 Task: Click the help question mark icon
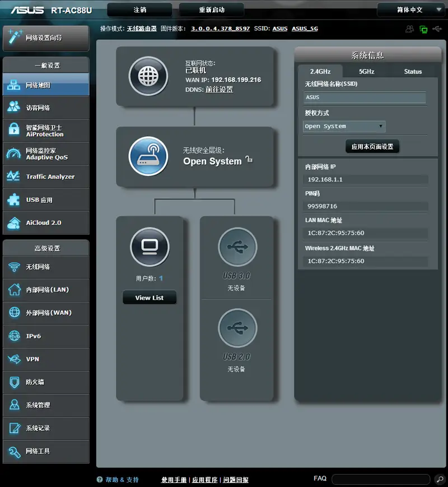[100, 480]
